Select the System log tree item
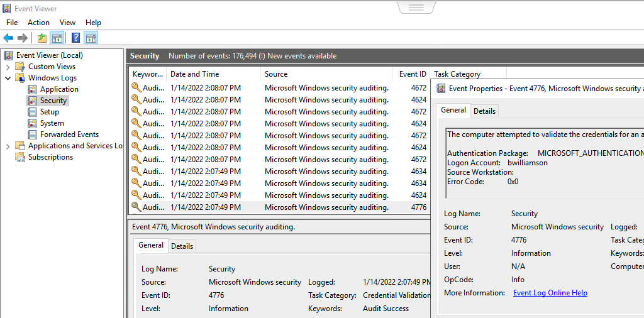This screenshot has height=318, width=644. pos(52,123)
